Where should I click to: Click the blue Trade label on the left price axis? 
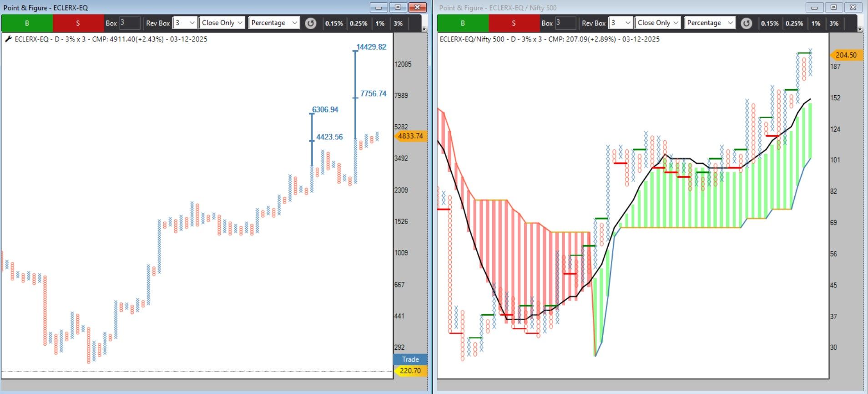[410, 359]
